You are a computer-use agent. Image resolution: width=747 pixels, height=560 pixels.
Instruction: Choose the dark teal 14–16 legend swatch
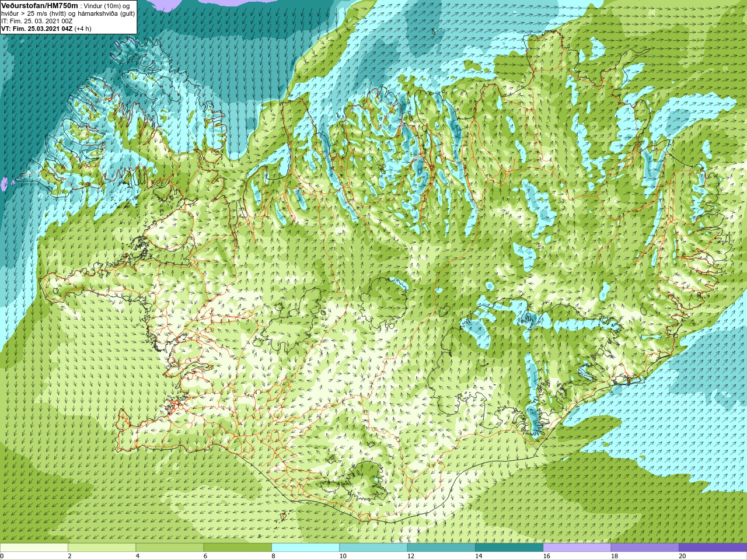(509, 548)
